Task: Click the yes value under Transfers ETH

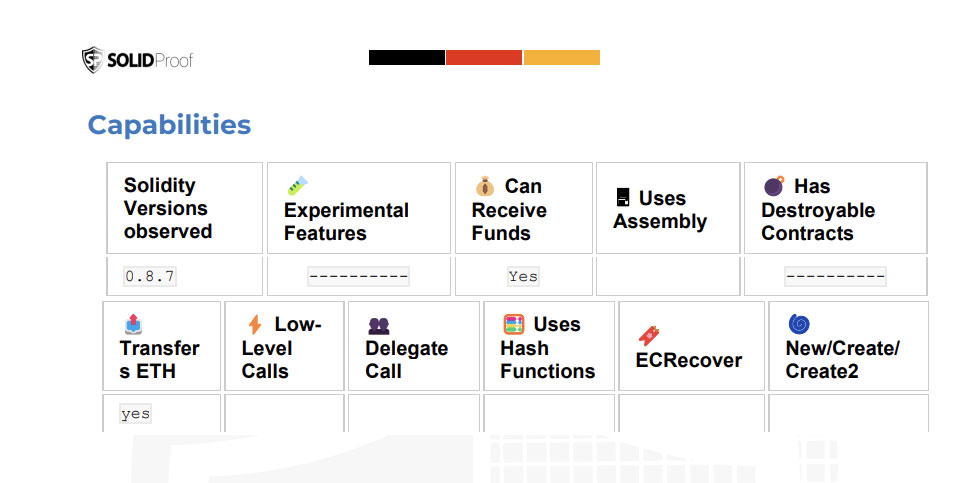Action: 135,414
